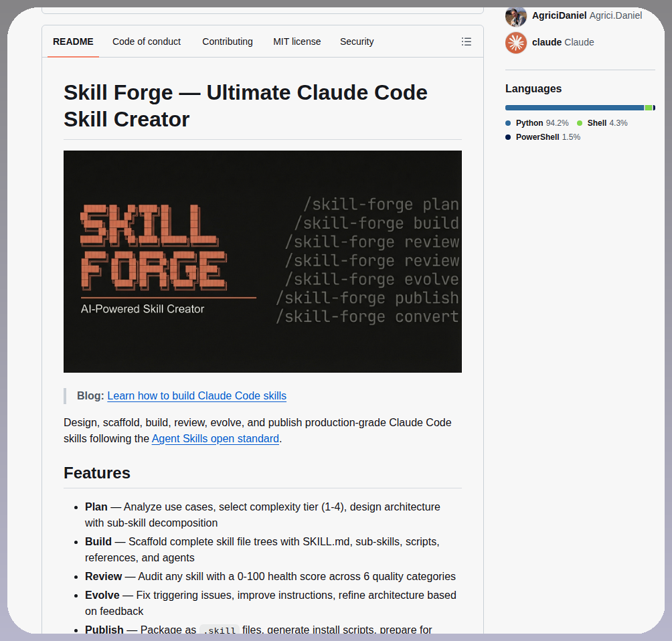Click the bold 'Plan' feature bullet

pos(96,507)
